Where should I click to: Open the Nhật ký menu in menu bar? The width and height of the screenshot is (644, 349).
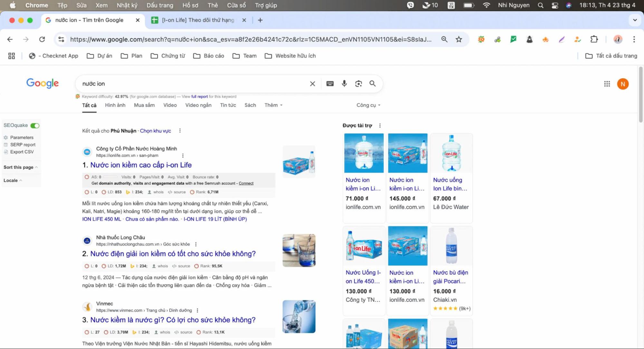click(x=127, y=5)
